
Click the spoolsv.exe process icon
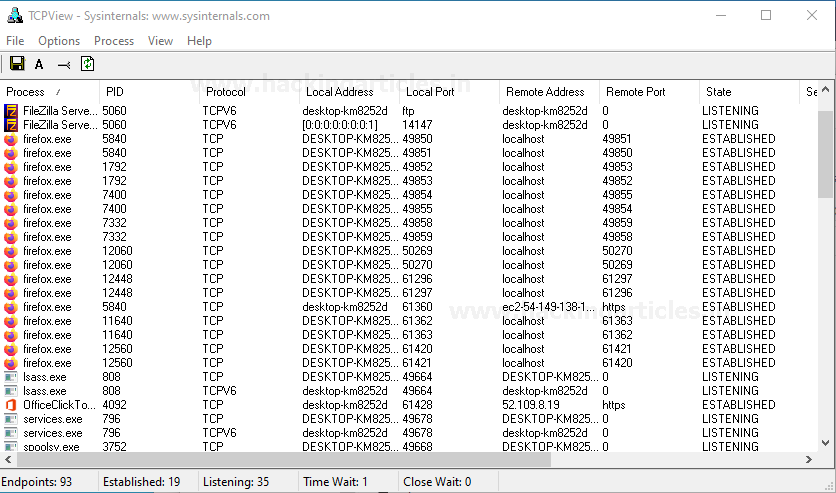pyautogui.click(x=11, y=447)
